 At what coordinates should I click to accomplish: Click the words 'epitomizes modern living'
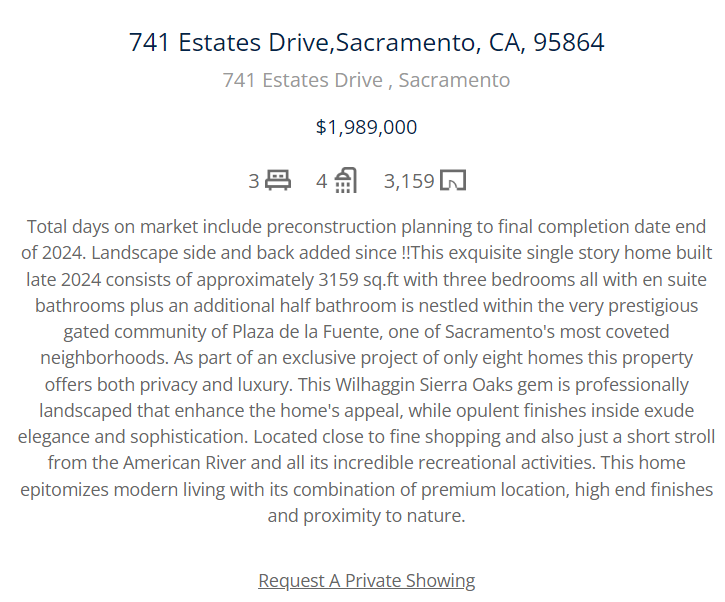click(x=123, y=489)
